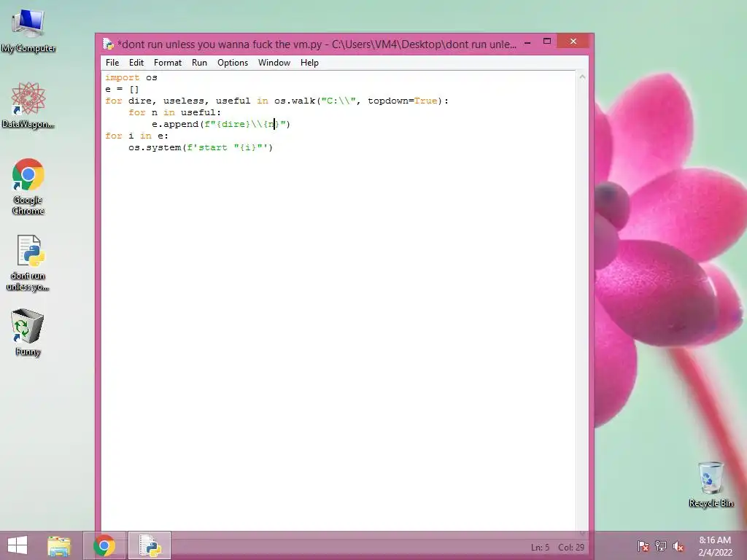Screen dimensions: 747x560
Task: Open the Format menu
Action: [x=168, y=63]
